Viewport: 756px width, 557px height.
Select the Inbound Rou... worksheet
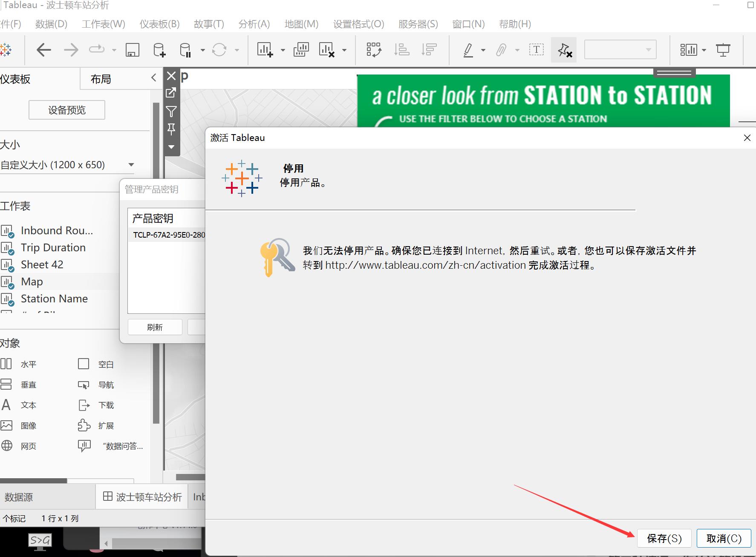coord(57,230)
